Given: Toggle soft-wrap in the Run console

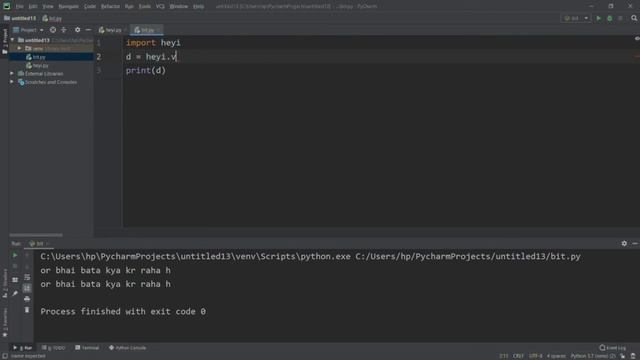Looking at the screenshot, I should click(x=27, y=277).
